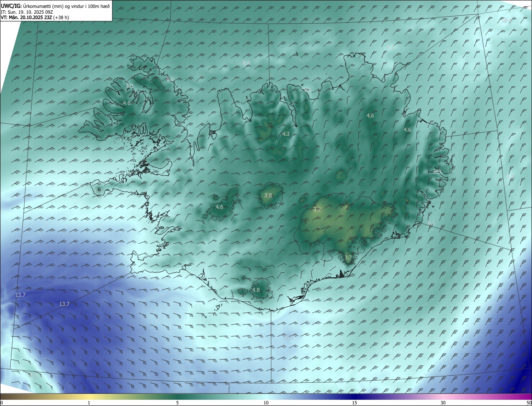This screenshot has height=406, width=532.
Task: Click the color scale tick label 1
Action: (x=89, y=403)
